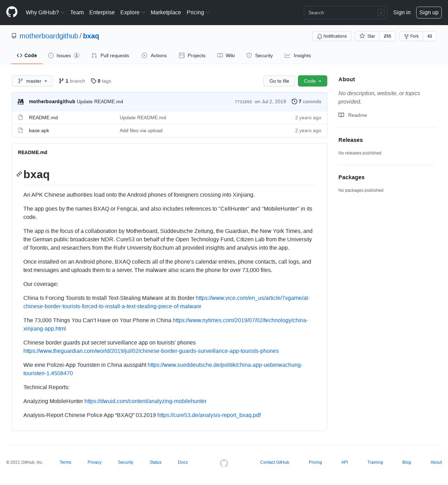Image resolution: width=448 pixels, height=485 pixels.
Task: Click the Sign up button
Action: point(429,12)
